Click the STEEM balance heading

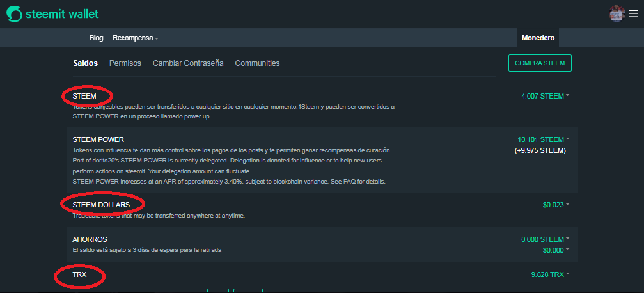[84, 96]
